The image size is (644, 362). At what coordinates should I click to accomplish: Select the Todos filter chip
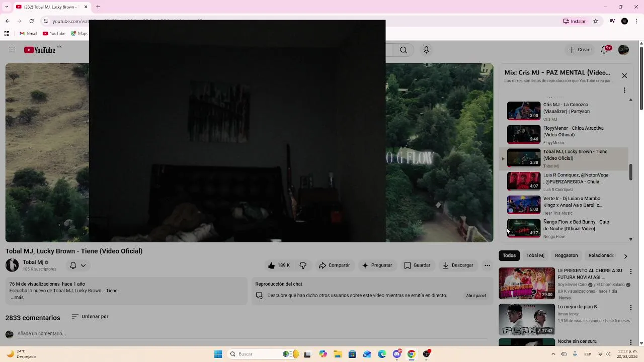click(x=509, y=255)
